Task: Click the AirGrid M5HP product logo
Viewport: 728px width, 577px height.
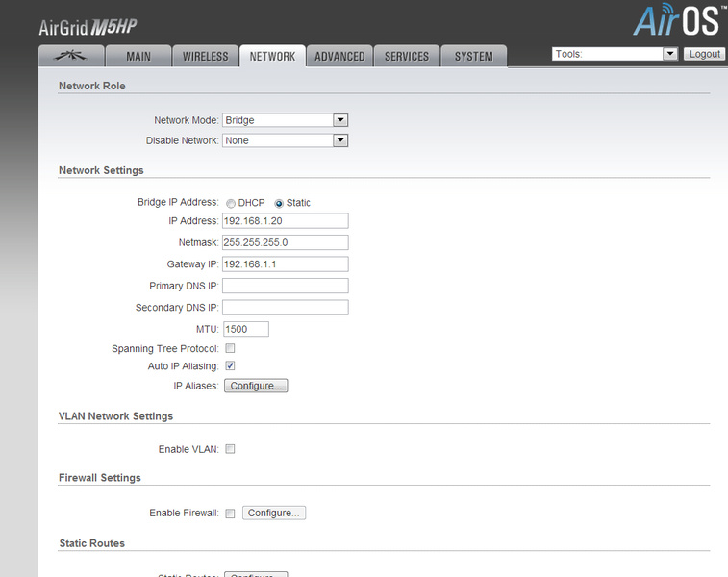Action: coord(88,27)
